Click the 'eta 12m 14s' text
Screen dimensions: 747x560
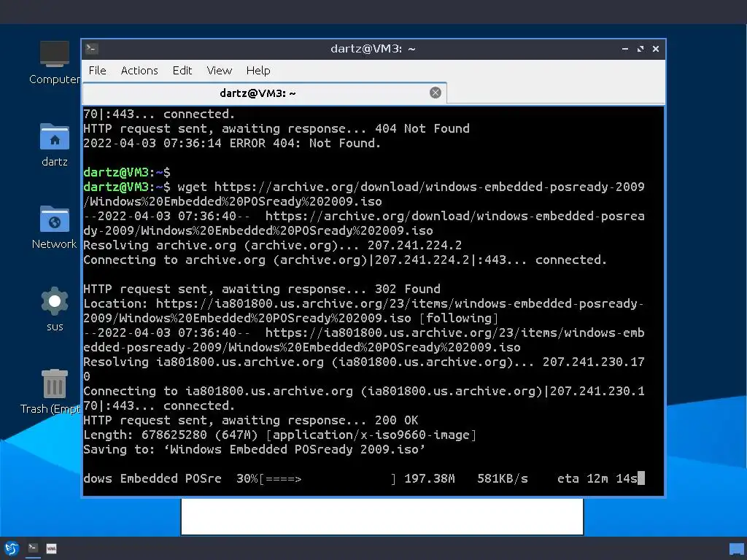[597, 478]
